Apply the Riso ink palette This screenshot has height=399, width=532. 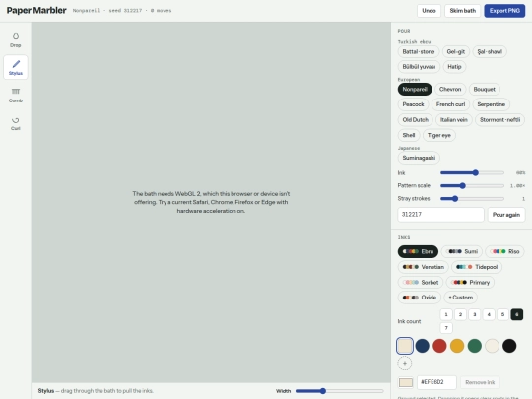pyautogui.click(x=504, y=251)
